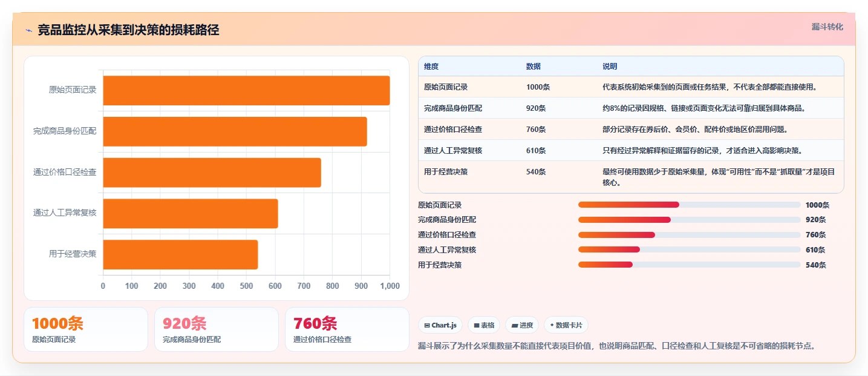
Task: Click the description starting 最终可使用数据少于
Action: click(x=719, y=177)
